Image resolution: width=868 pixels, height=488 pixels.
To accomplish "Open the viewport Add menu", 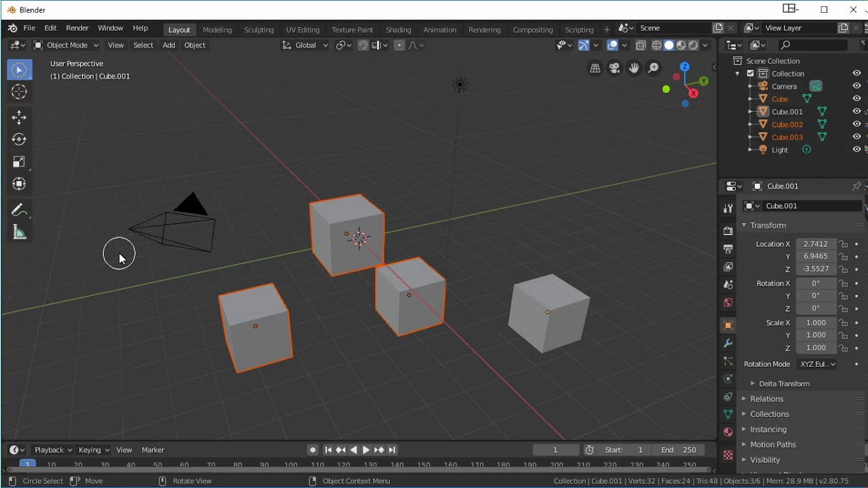I will tap(169, 45).
